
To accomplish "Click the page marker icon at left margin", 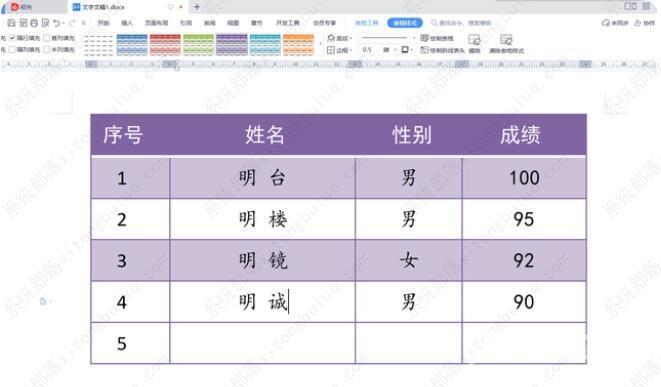I will pyautogui.click(x=43, y=301).
